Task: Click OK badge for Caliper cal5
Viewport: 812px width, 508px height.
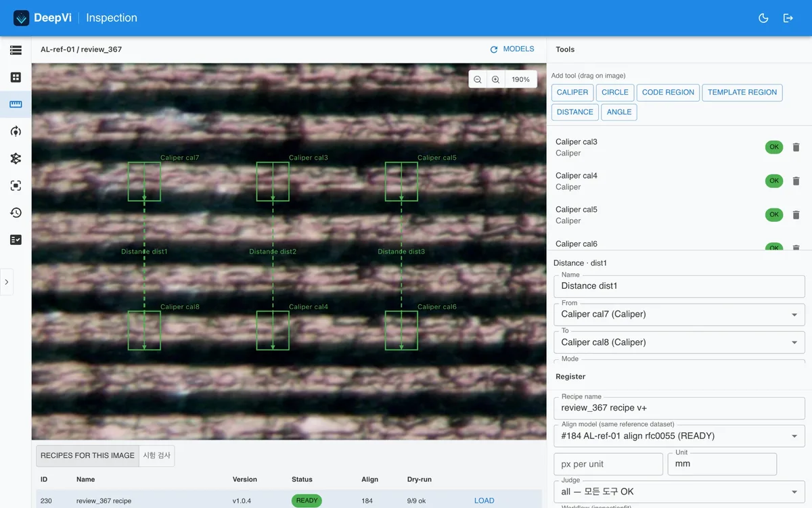Action: pyautogui.click(x=774, y=214)
